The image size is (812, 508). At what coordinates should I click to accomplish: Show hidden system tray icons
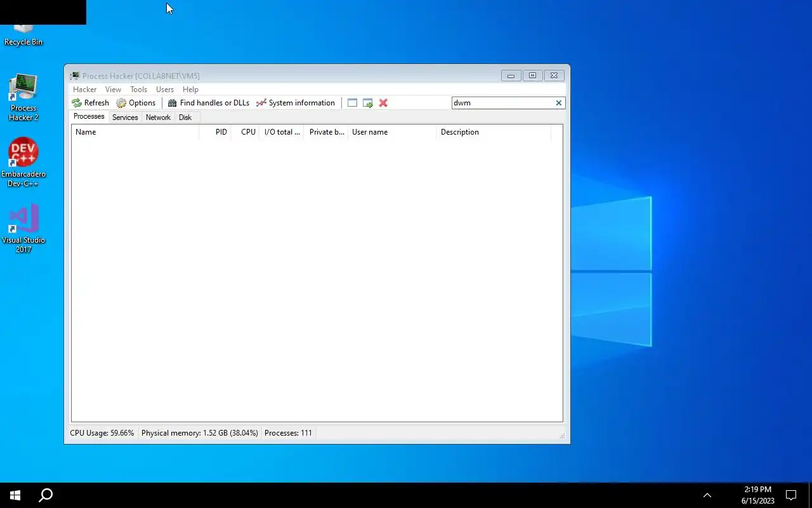(x=707, y=495)
